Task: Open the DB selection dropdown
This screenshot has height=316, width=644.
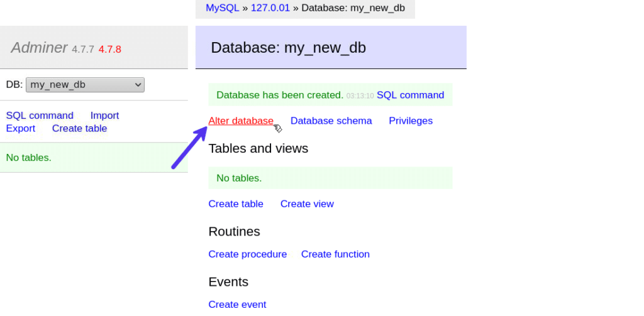Action: pyautogui.click(x=85, y=85)
